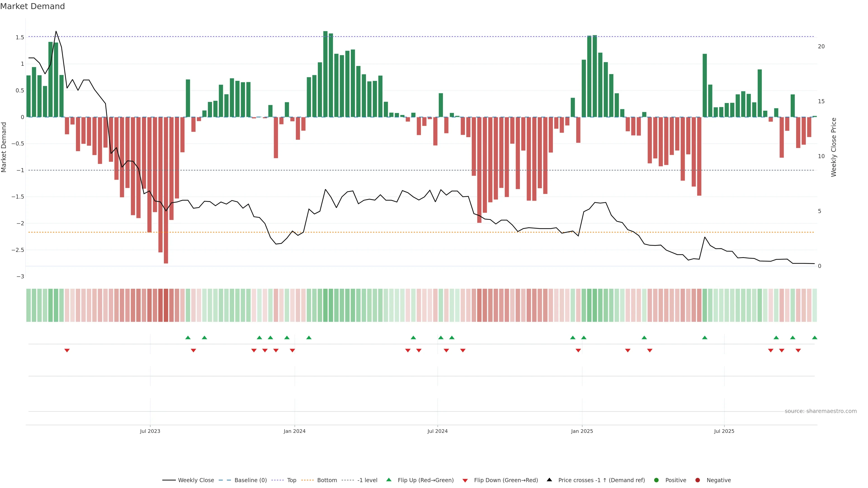Click the red Flip Down triangle legend icon
868x488 pixels.
(x=465, y=480)
